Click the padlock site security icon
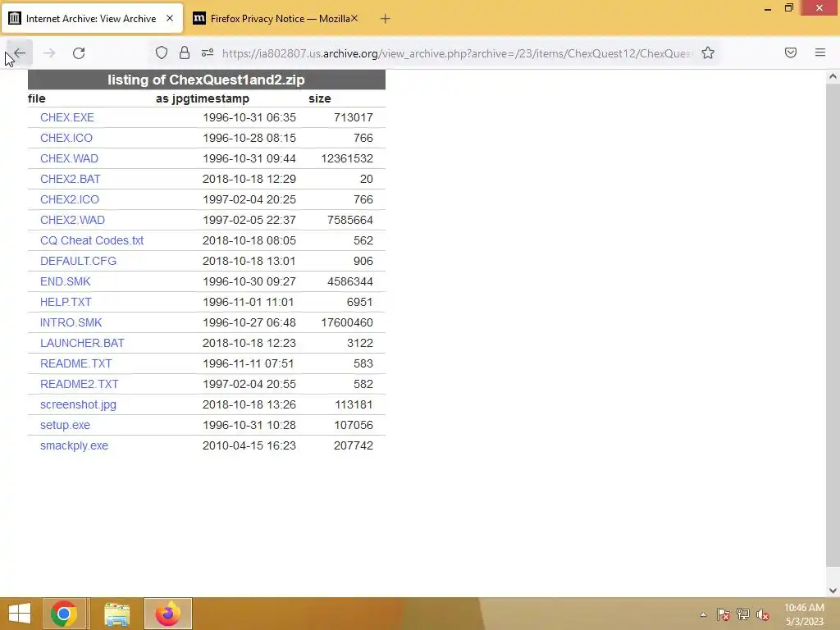Screen dimensions: 840x630 pyautogui.click(x=185, y=52)
